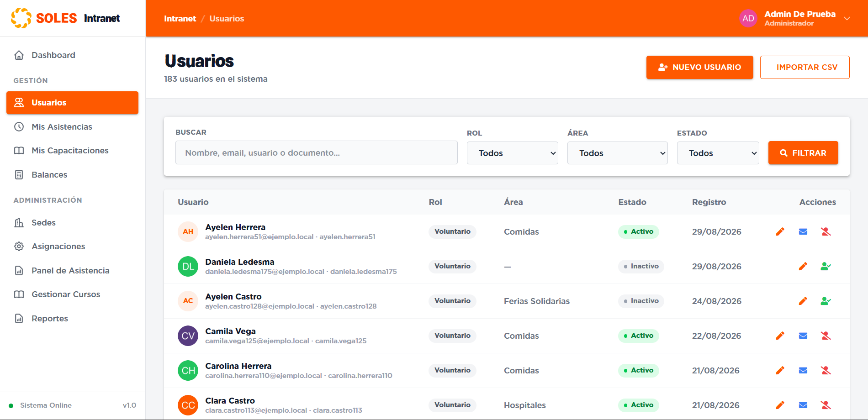Open Reportes in the sidebar
Viewport: 868px width, 420px height.
[72, 319]
